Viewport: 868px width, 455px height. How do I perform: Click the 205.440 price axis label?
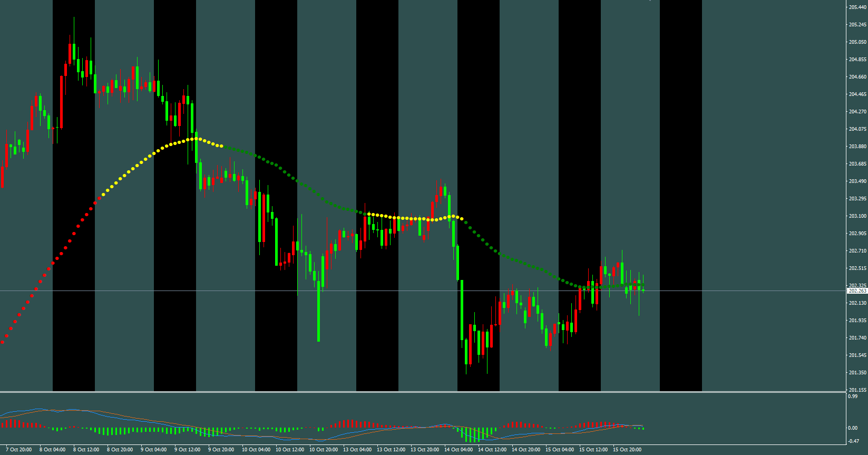pyautogui.click(x=857, y=7)
